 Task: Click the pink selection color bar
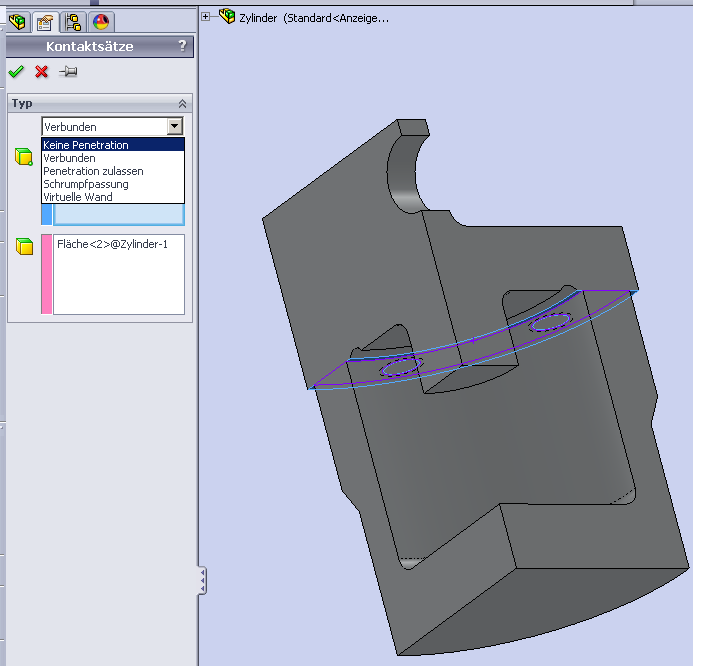[x=46, y=274]
